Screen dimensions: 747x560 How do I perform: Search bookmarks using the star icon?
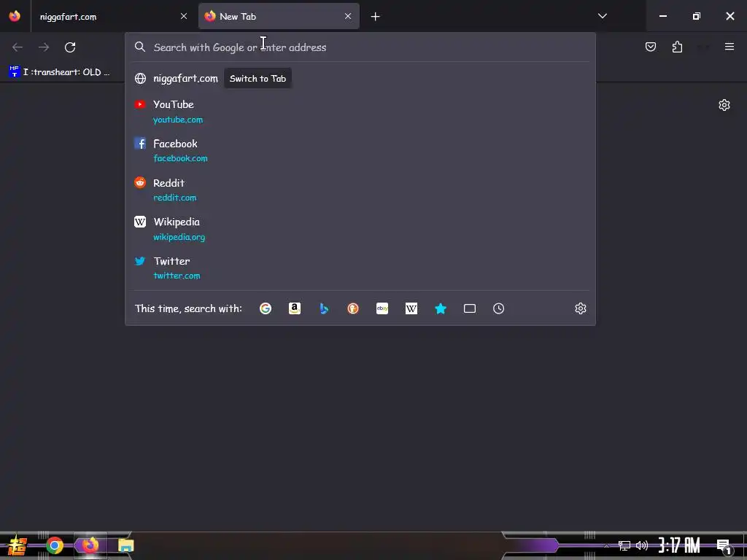coord(441,308)
